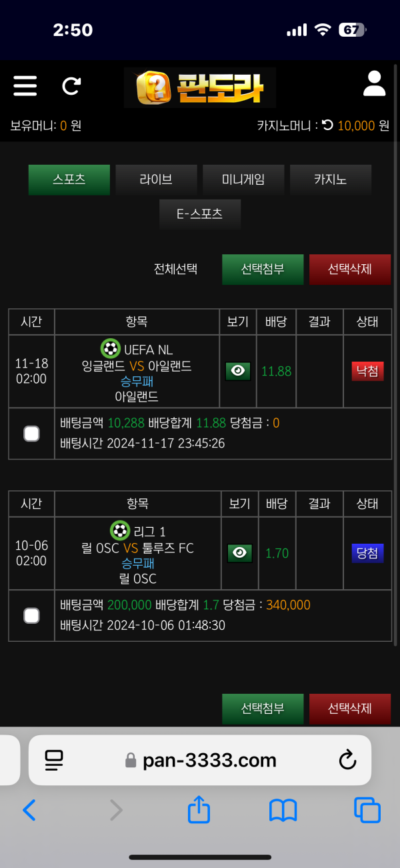The image size is (400, 868).
Task: Refresh casino money balance icon
Action: tap(327, 125)
